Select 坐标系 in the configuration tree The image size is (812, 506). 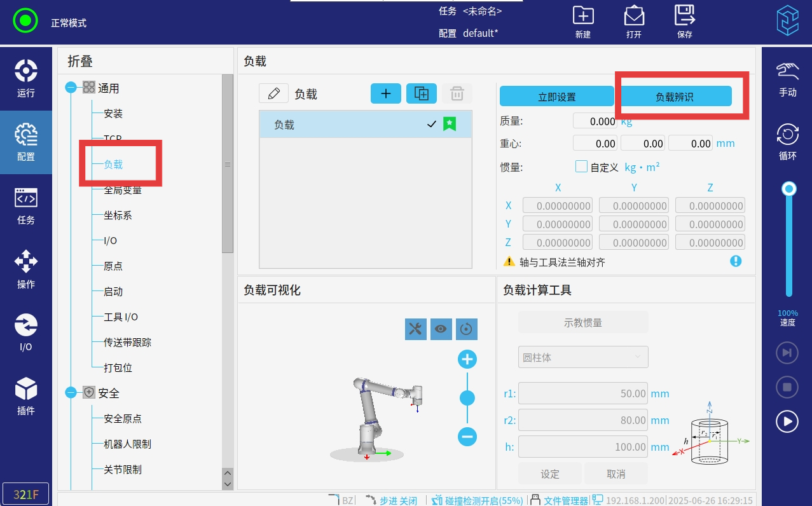[118, 215]
